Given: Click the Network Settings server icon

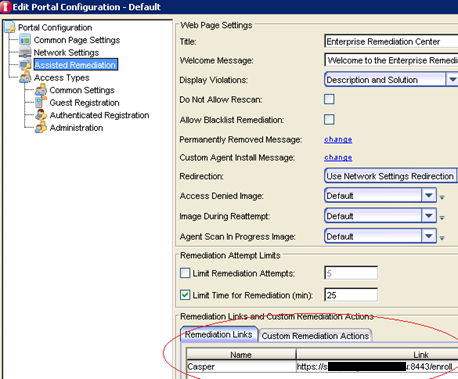Looking at the screenshot, I should 25,52.
